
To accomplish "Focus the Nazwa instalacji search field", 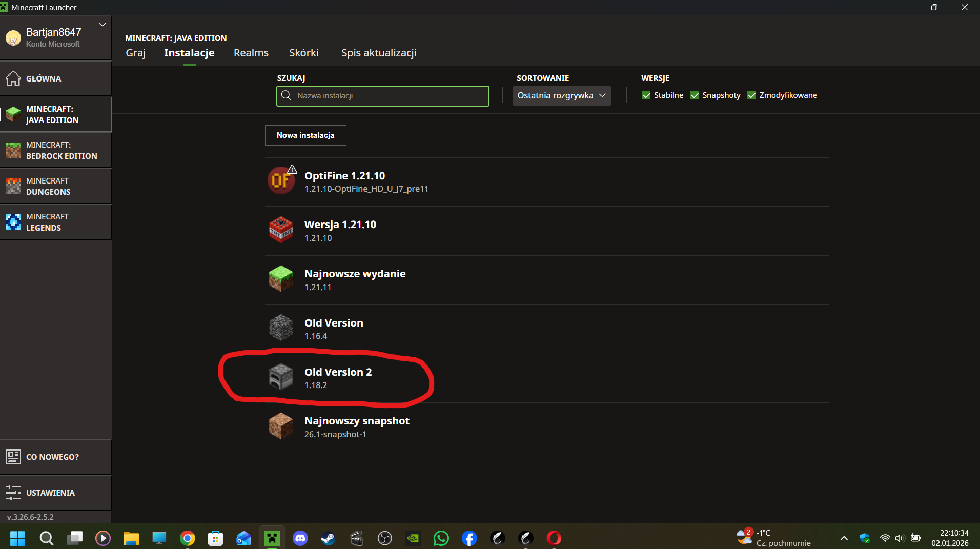I will 383,96.
